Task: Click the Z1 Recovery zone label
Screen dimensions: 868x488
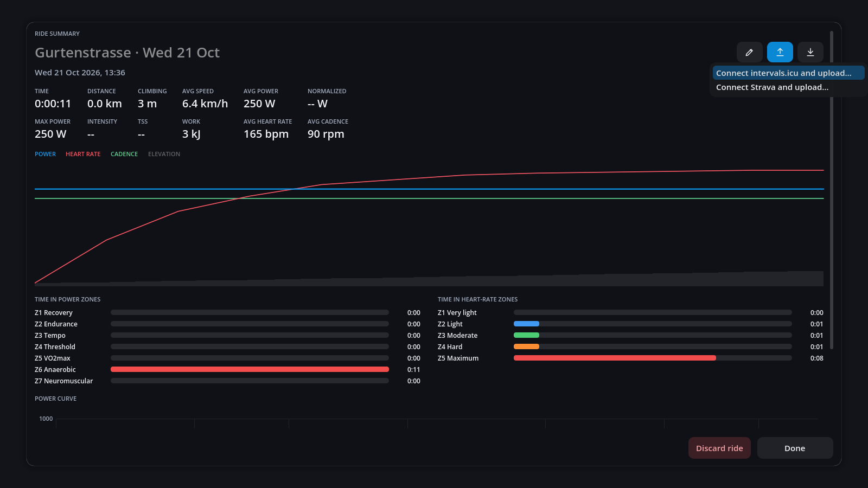Action: pos(53,313)
